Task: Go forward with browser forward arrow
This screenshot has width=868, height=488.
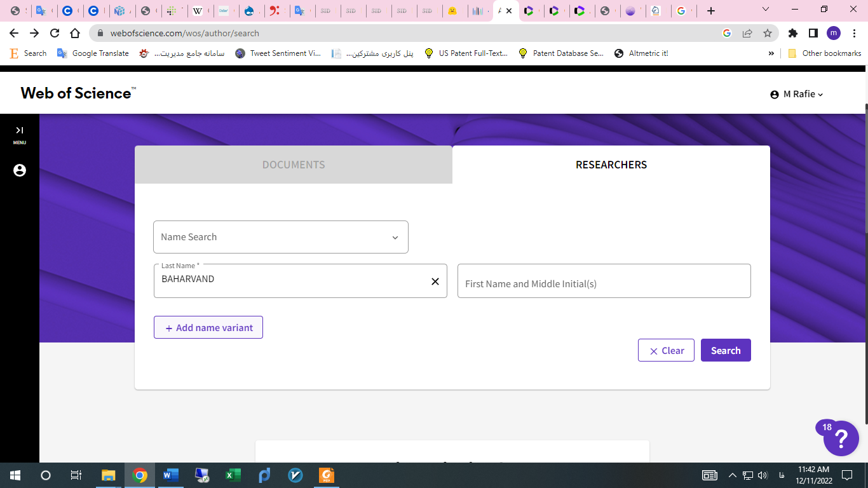Action: [x=34, y=33]
